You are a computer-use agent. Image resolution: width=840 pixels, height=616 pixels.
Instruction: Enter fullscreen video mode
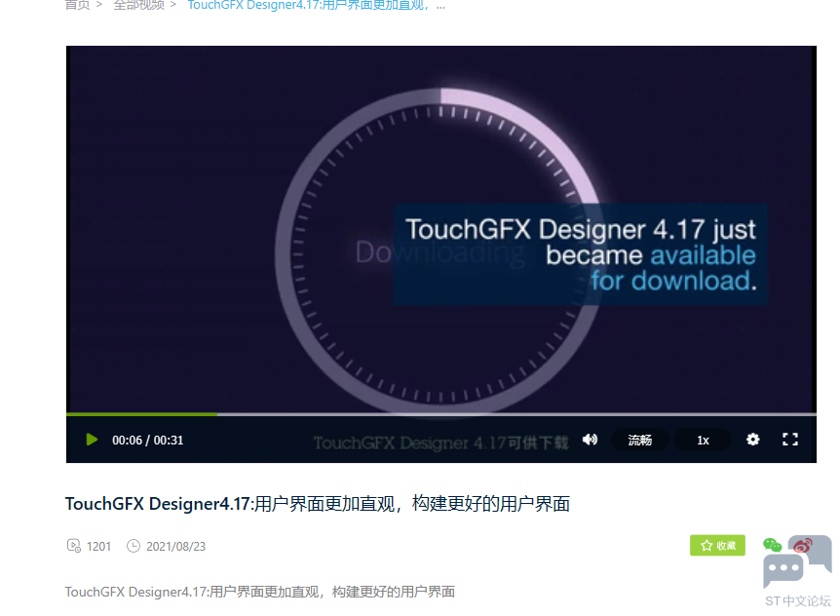click(x=790, y=440)
